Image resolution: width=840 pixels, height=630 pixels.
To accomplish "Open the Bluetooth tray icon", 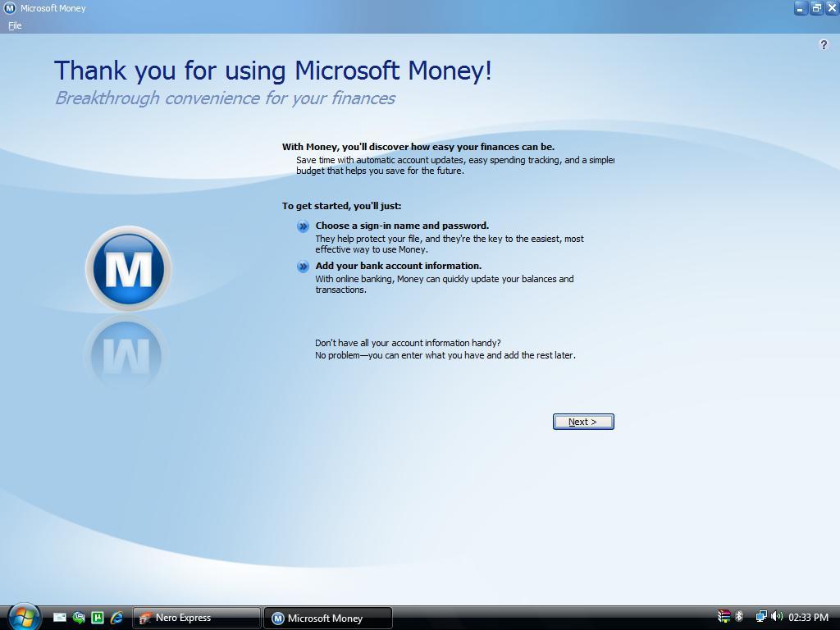I will [739, 617].
